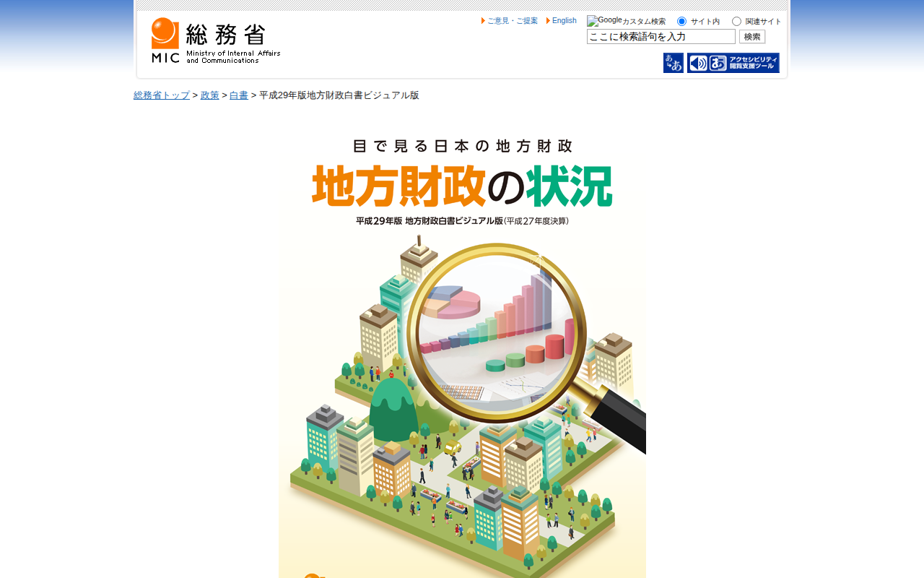
Task: Click the 関連サイト label text
Action: click(764, 22)
